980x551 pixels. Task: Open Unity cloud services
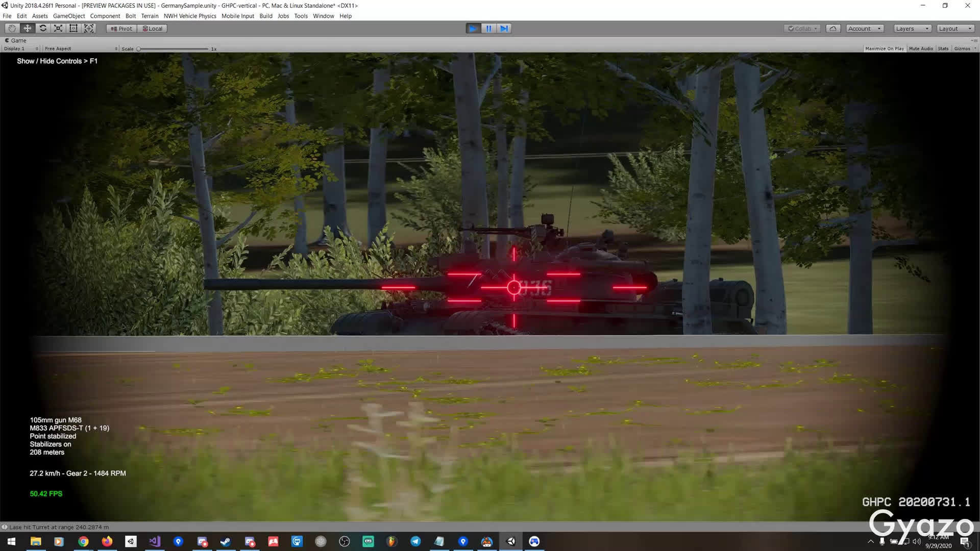click(x=833, y=29)
